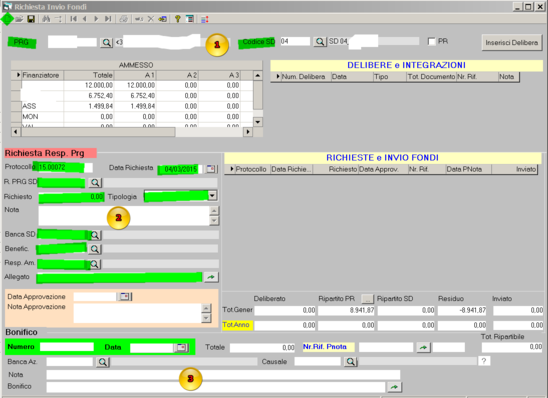The height and width of the screenshot is (398, 548).
Task: Click the X delete toolbar icon
Action: (151, 19)
